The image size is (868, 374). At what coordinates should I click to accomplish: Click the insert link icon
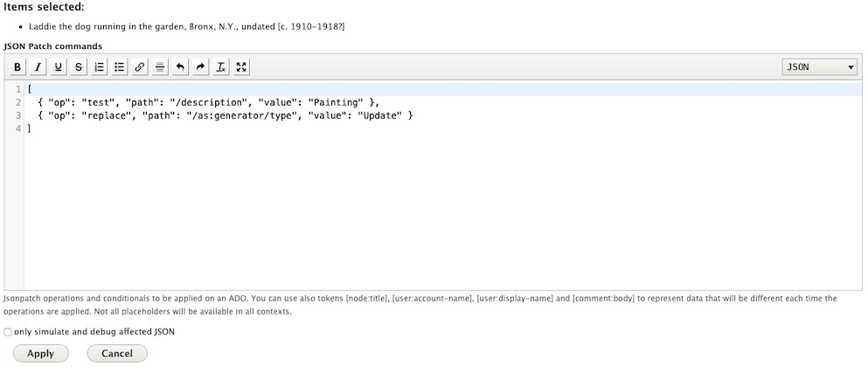[140, 67]
